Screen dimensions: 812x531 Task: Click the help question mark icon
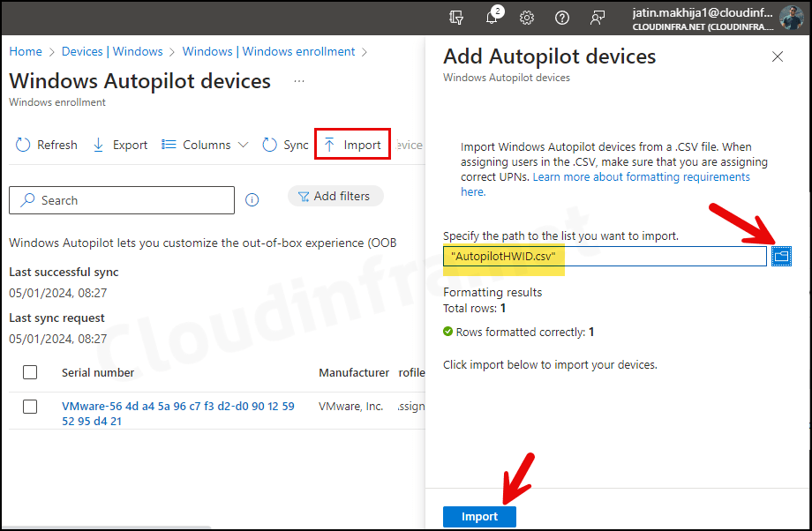[x=562, y=18]
